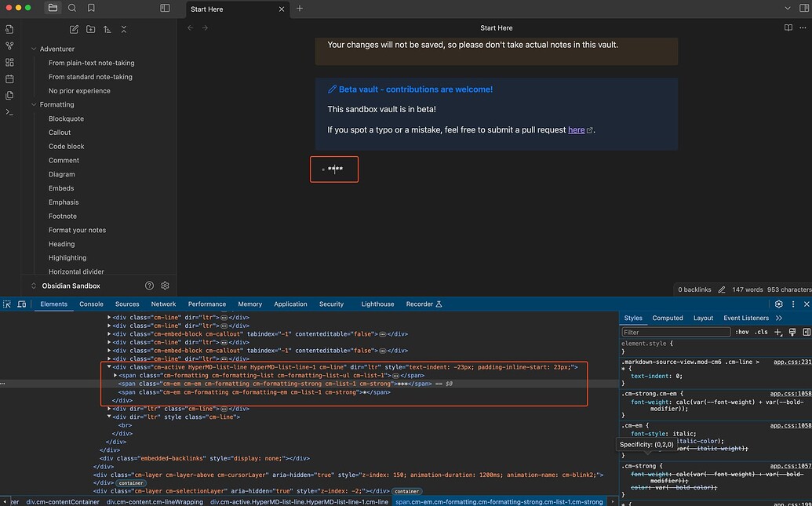Open the Lighthouse tab

click(x=377, y=304)
